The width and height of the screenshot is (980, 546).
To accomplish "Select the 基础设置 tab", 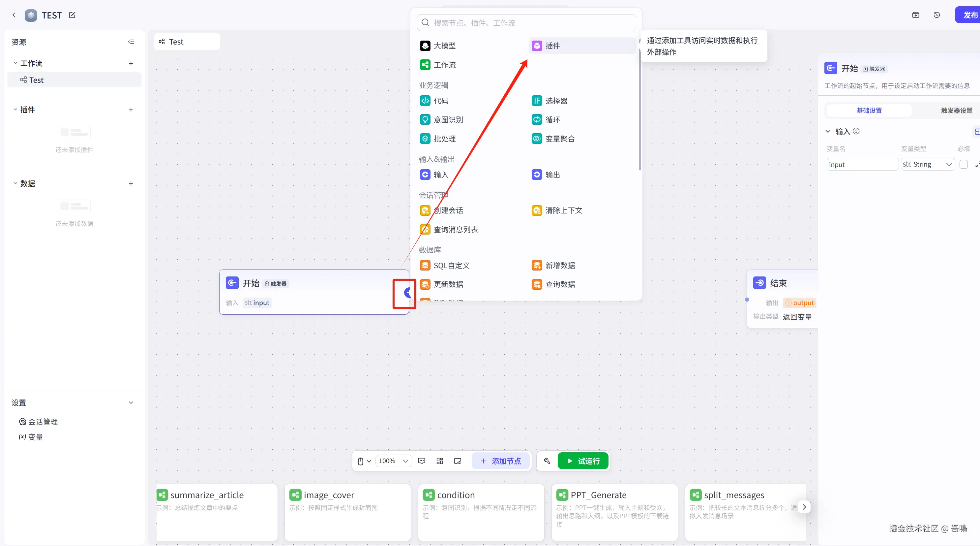I will pos(869,111).
